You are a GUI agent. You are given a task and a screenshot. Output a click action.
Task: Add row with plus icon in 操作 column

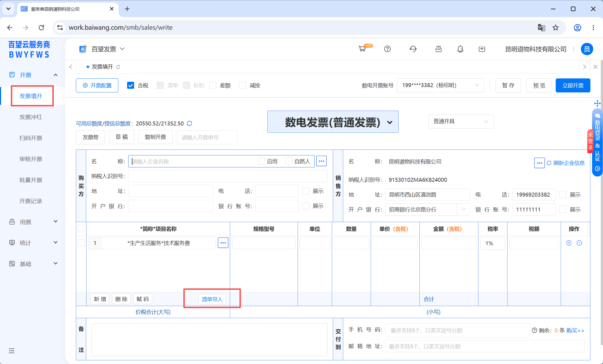(x=569, y=243)
